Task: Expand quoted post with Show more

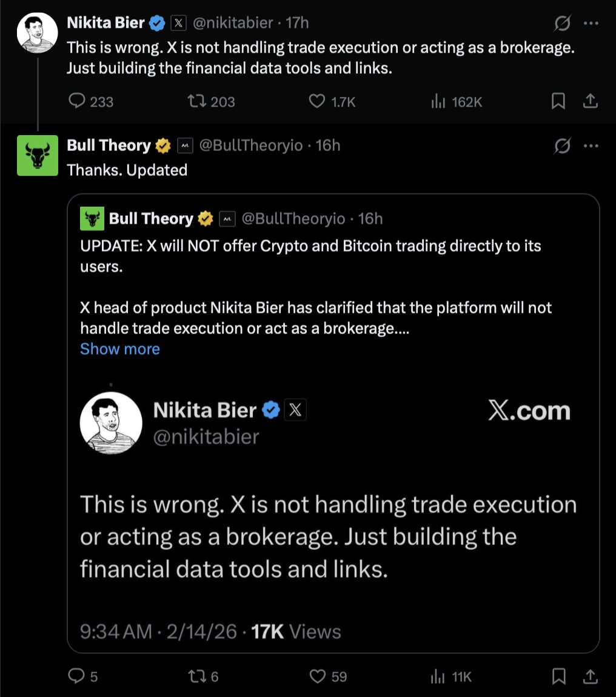Action: pyautogui.click(x=120, y=349)
